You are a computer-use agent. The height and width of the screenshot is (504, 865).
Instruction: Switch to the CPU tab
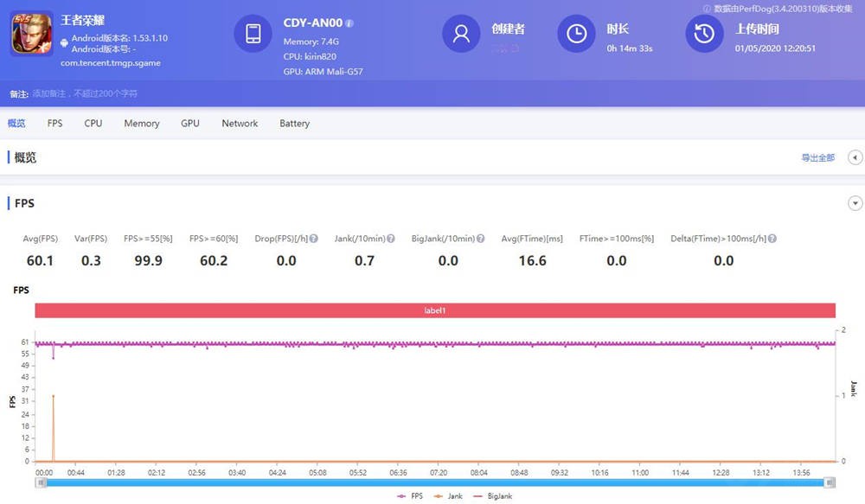(93, 123)
